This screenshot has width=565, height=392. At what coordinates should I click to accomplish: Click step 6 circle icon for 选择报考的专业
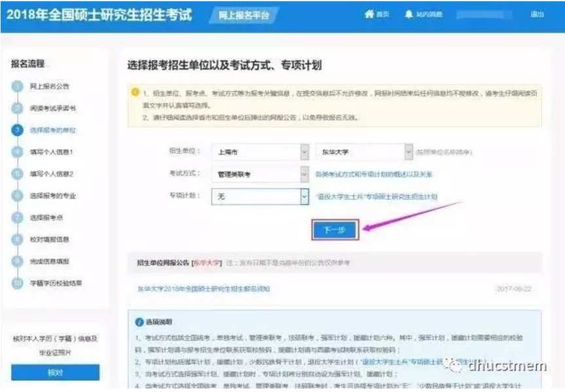17,196
